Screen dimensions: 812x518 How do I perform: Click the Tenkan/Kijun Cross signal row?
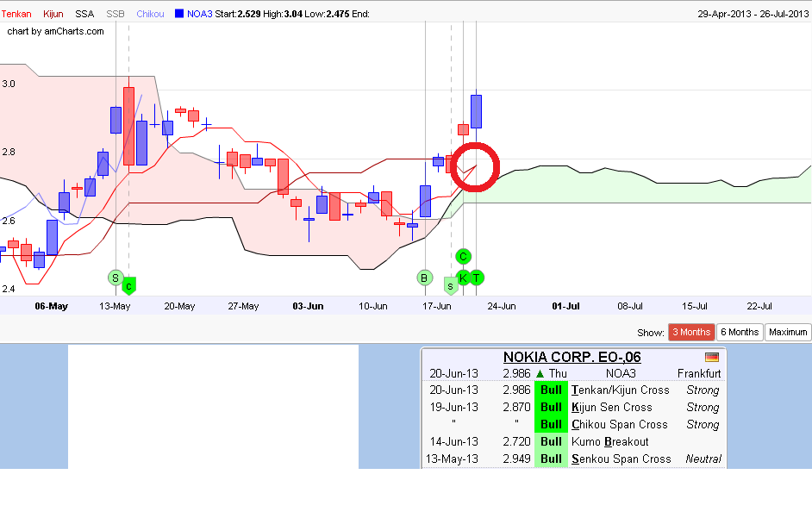573,390
